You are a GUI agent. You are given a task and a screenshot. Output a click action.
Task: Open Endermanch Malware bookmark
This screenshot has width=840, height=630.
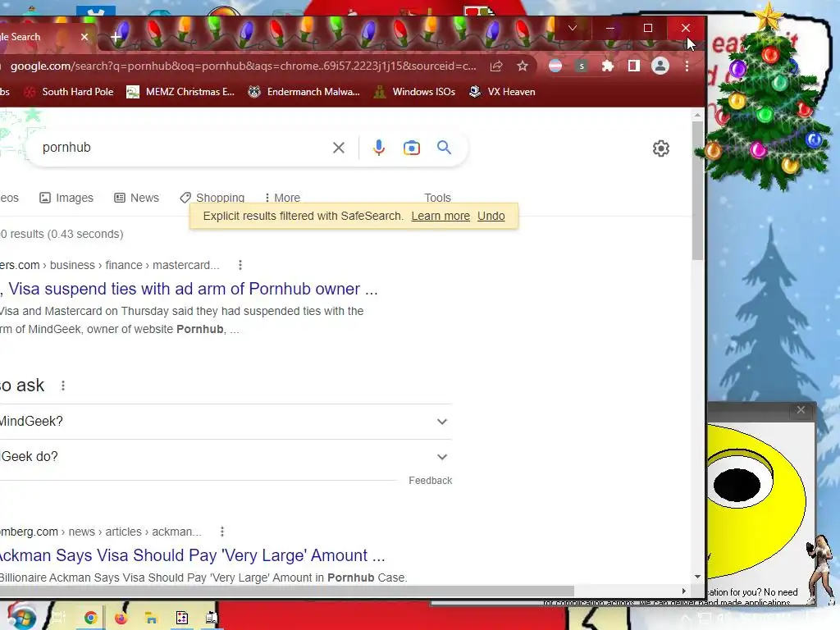pos(304,92)
